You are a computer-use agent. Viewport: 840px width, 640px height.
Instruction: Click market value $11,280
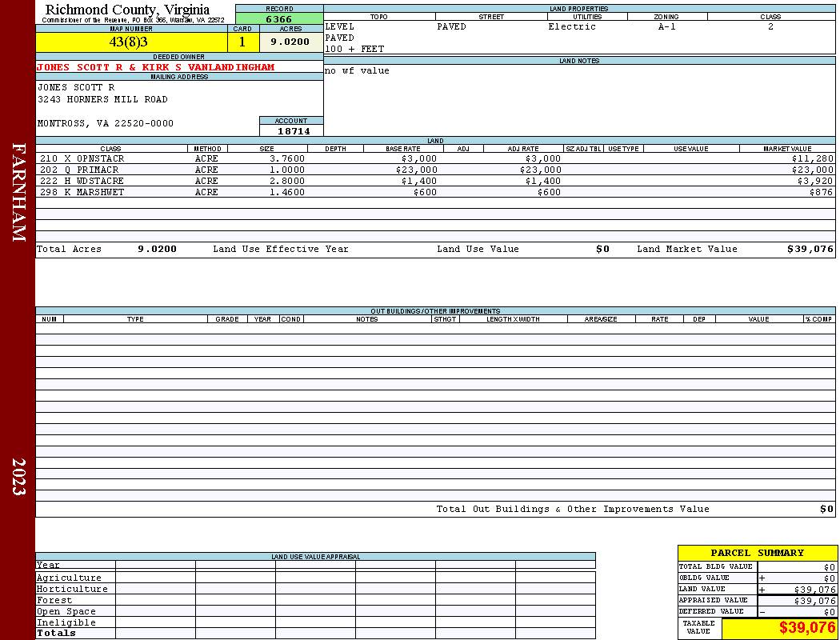click(x=812, y=158)
